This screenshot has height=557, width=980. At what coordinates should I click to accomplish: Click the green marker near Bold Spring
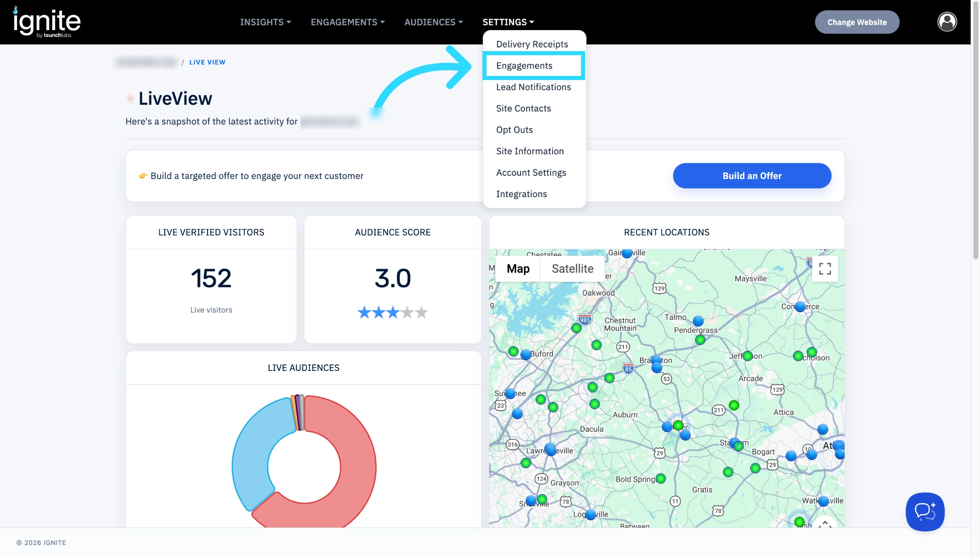point(661,479)
